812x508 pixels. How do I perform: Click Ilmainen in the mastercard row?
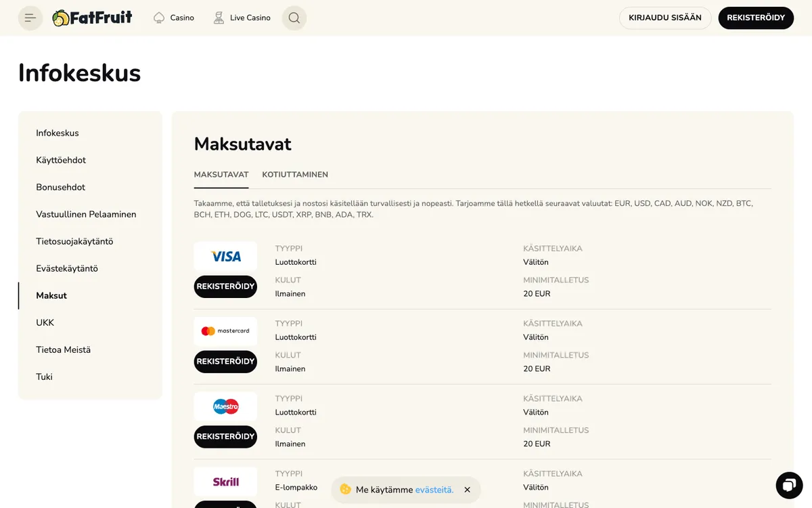(290, 369)
